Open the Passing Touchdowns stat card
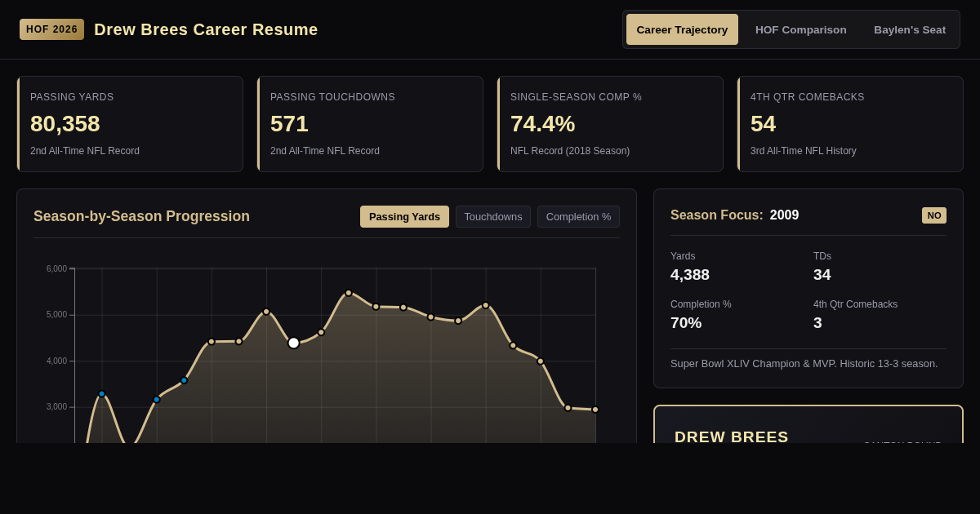Screen dimensions: 980x514 click(370, 124)
